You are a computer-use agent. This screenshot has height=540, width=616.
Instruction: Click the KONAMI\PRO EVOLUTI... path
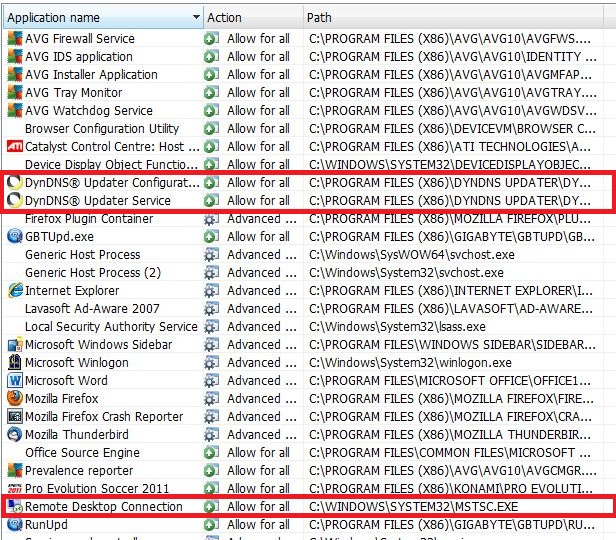coord(451,489)
